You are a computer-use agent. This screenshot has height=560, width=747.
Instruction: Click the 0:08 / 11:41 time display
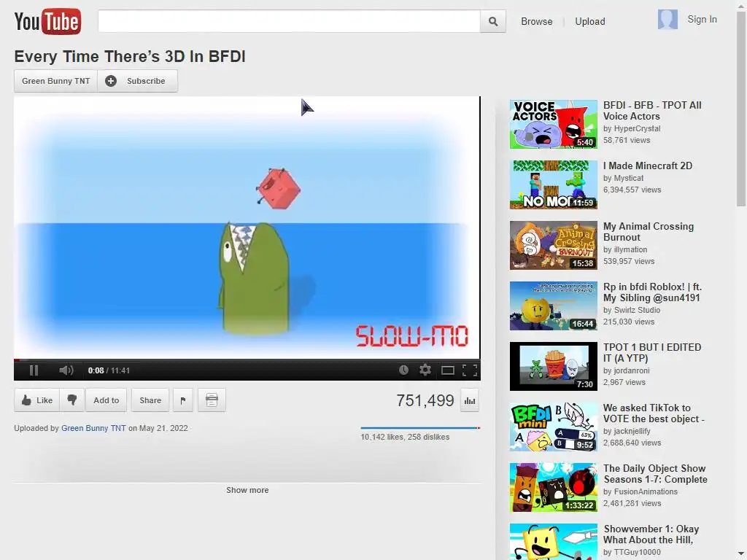(x=109, y=370)
